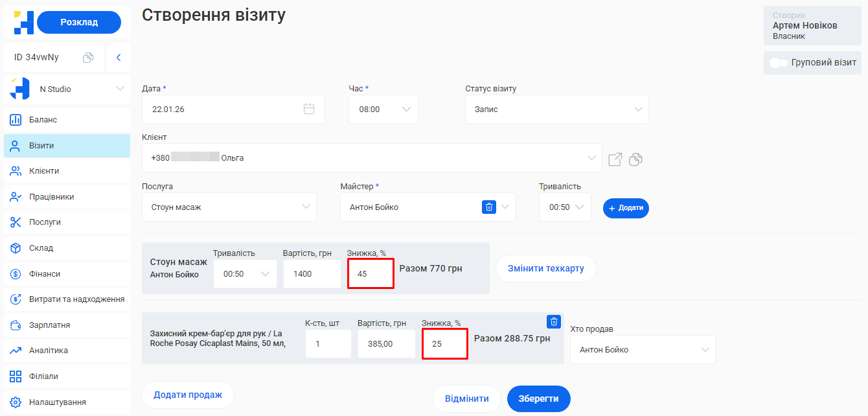Delete the La Roche Posay product sale row
The width and height of the screenshot is (868, 416).
[x=554, y=321]
